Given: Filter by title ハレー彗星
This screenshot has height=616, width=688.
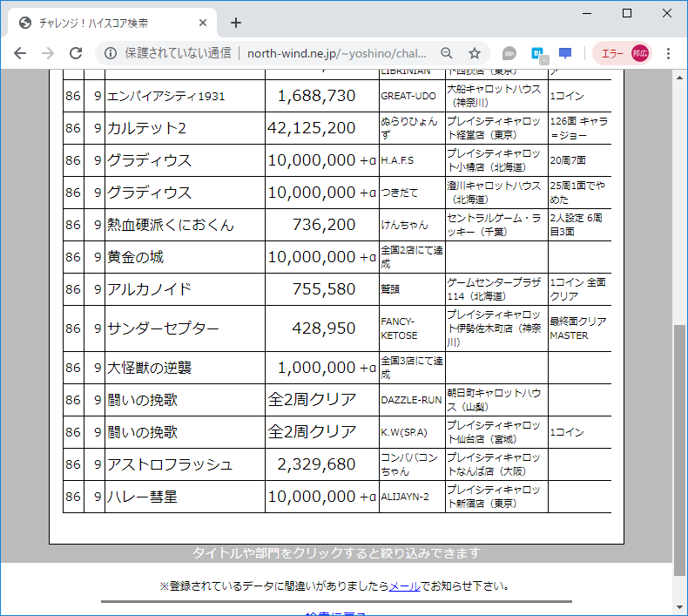Looking at the screenshot, I should tap(142, 497).
